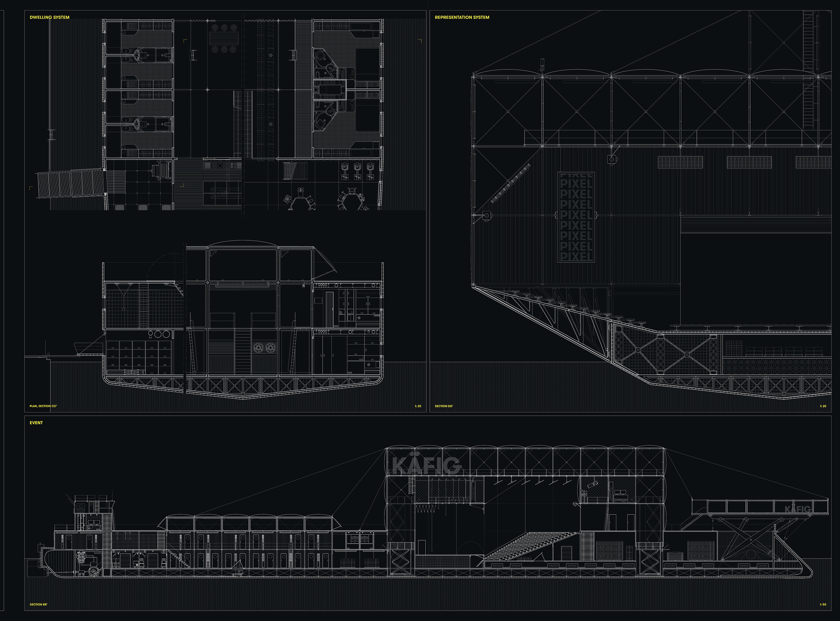Toggle the REPRESENTATION SYSTEM panel header
This screenshot has height=621, width=840.
pyautogui.click(x=462, y=17)
